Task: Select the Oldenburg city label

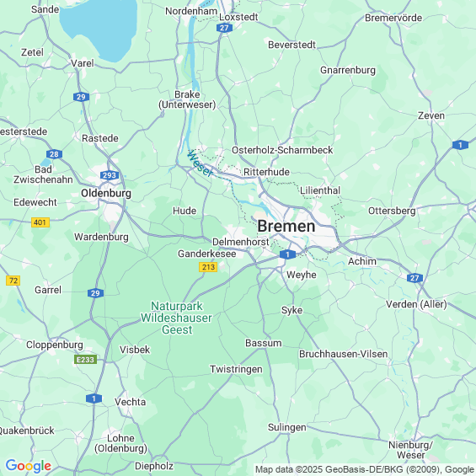Action: coord(106,194)
